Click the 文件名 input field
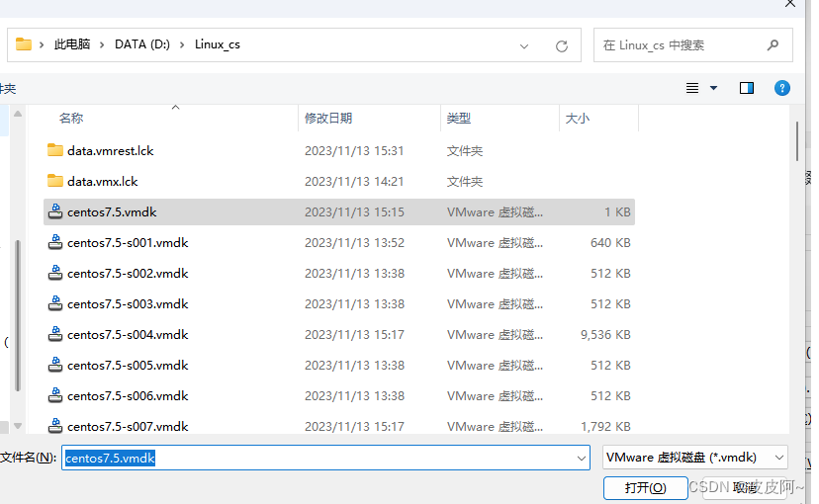The width and height of the screenshot is (819, 504). point(325,458)
